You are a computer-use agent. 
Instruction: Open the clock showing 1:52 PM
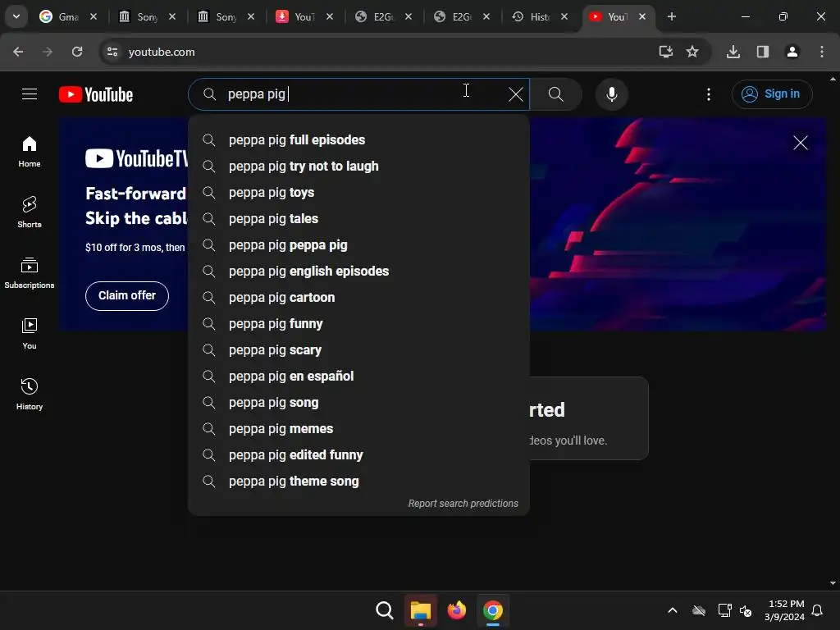click(x=784, y=610)
